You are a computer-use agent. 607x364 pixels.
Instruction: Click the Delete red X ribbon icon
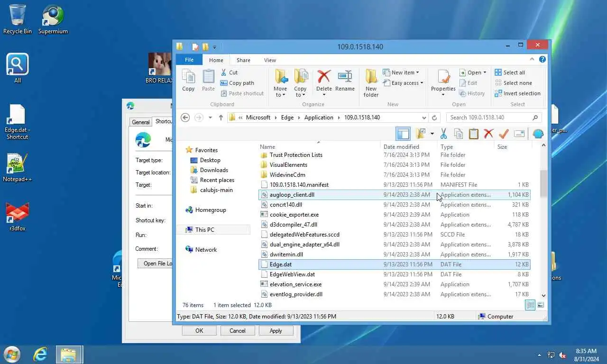click(x=324, y=76)
